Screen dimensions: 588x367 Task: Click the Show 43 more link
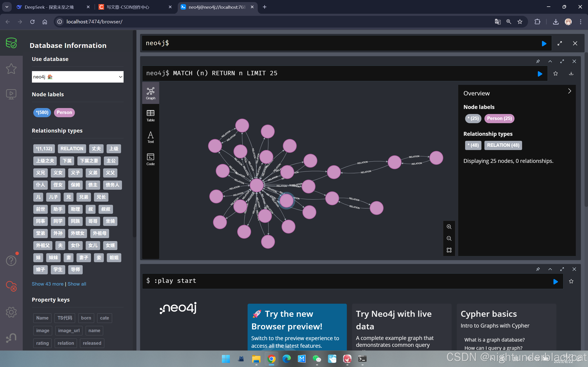tap(48, 284)
